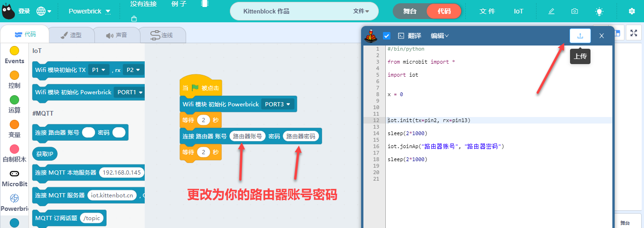Click the pencil edit icon
Viewport: 644px width, 228px height.
(x=551, y=11)
